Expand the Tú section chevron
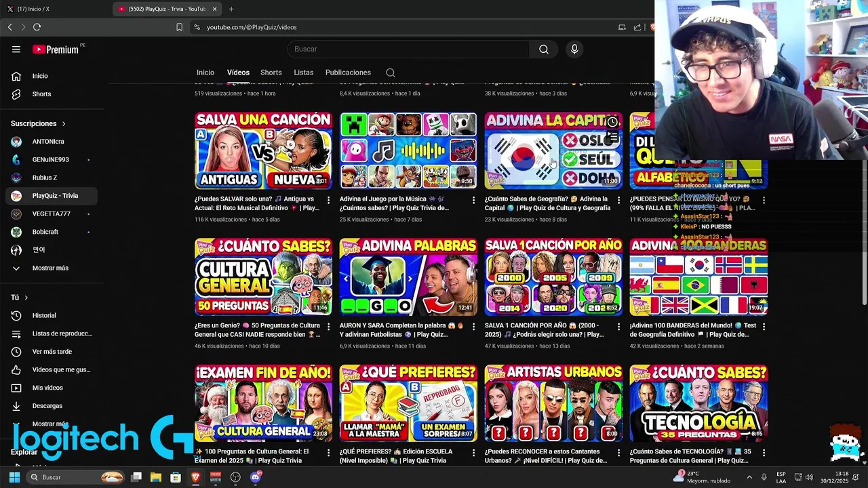 (x=26, y=298)
